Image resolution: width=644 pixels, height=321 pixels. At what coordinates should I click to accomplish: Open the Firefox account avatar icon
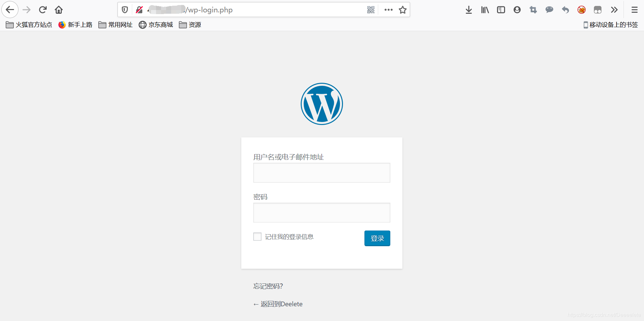point(517,10)
